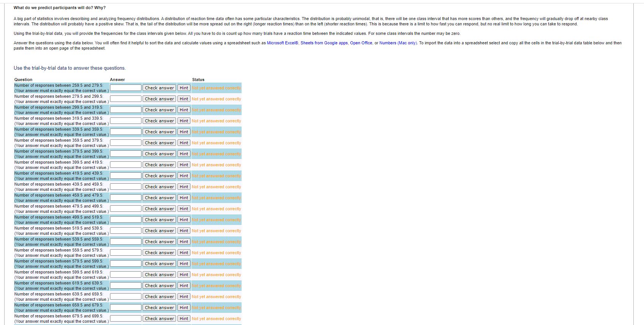Click answer field for 679.5 and 699.5

click(126, 318)
